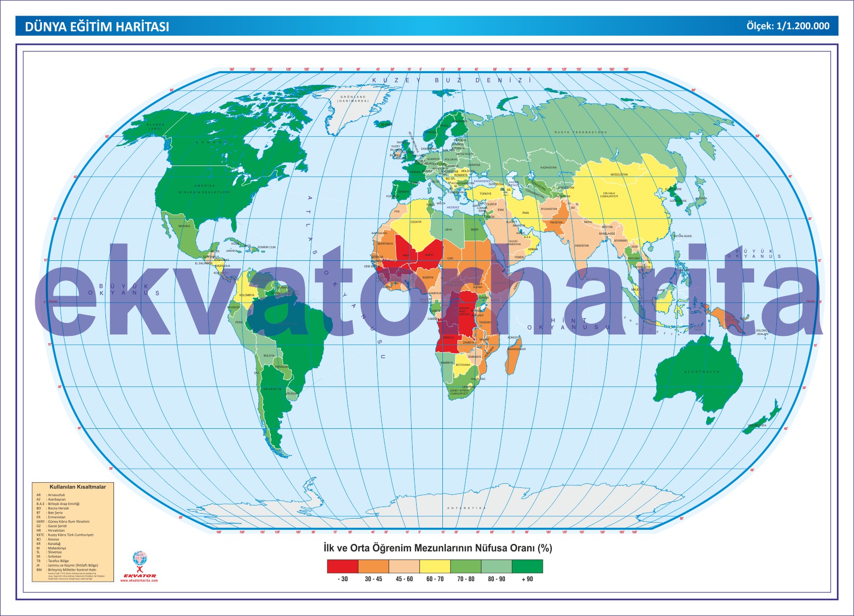This screenshot has width=854, height=616.
Task: Click the 'DÜNYA EĞİTİM HARİTASI' title
Action: 97,27
